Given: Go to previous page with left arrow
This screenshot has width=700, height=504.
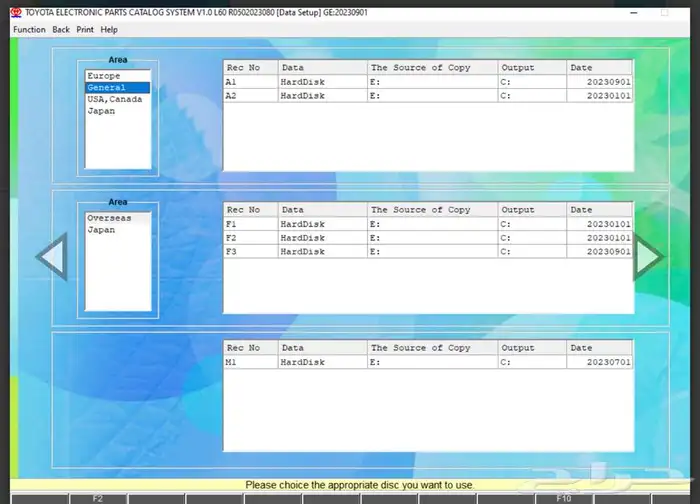Looking at the screenshot, I should coord(52,257).
